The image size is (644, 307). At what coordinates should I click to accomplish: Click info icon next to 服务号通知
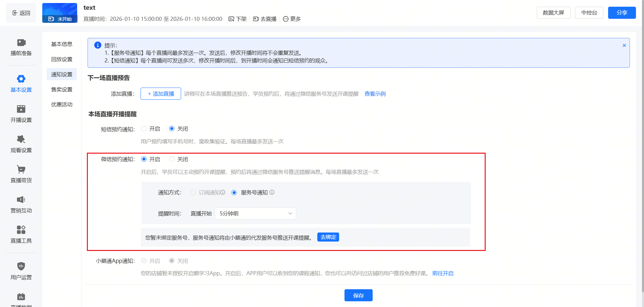272,192
